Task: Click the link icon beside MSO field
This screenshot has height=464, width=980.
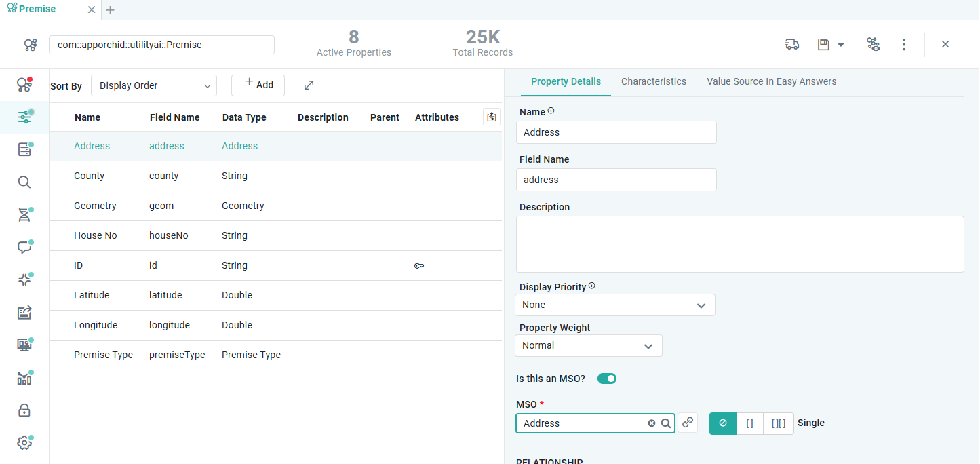Action: coord(688,423)
